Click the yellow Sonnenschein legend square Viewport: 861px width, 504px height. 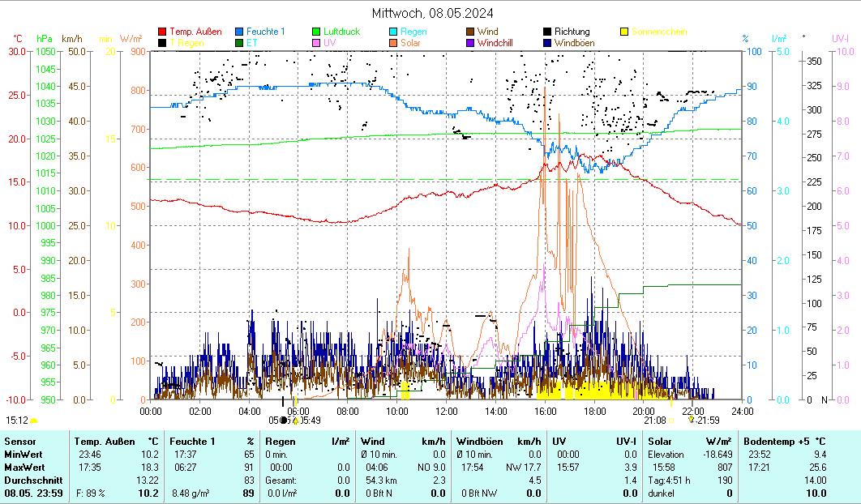624,32
